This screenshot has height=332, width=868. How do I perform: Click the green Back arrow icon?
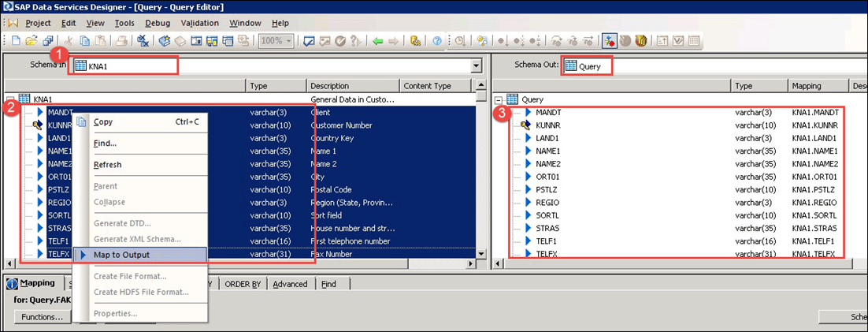point(378,40)
